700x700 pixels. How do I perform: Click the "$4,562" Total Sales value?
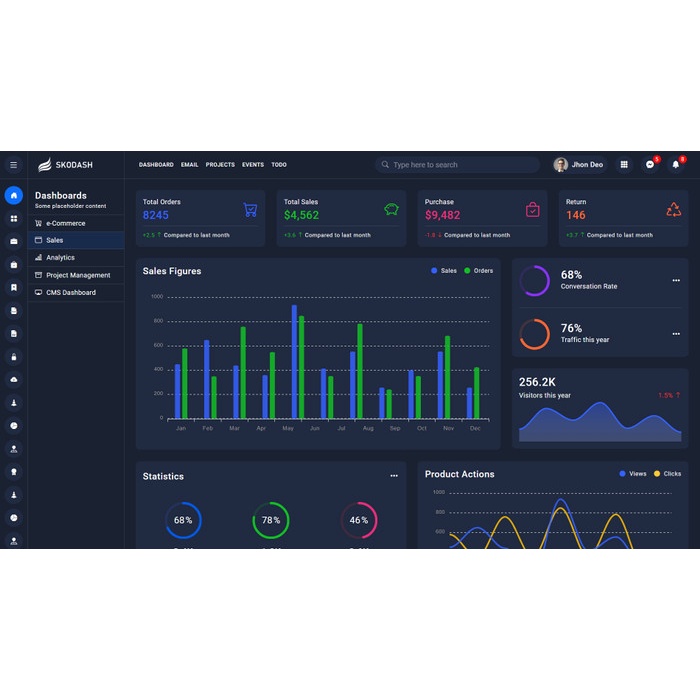(x=301, y=215)
